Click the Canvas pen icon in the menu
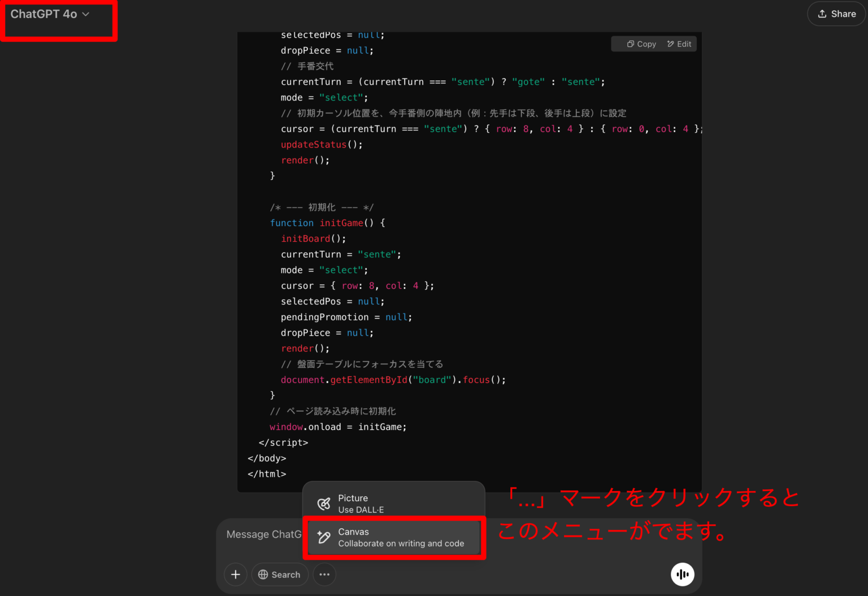 [x=323, y=537]
